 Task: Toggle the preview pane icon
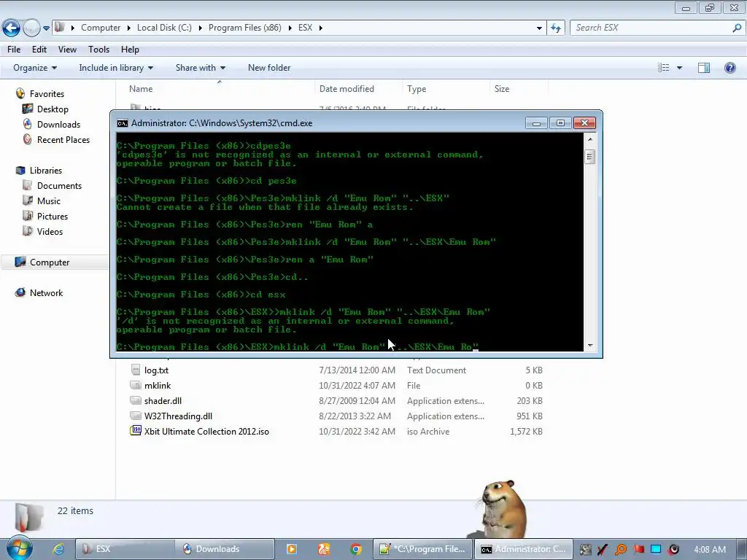coord(704,68)
